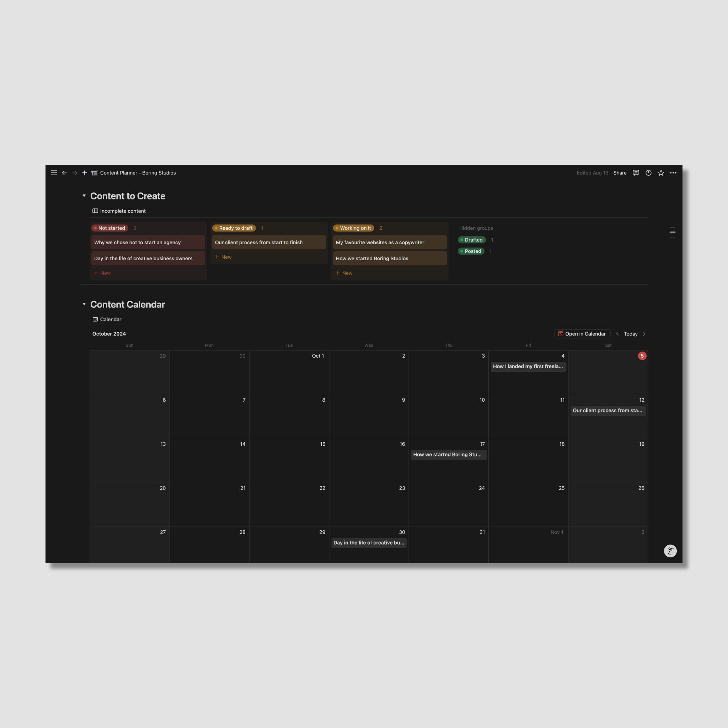Expand the Content to Create section

coord(84,196)
